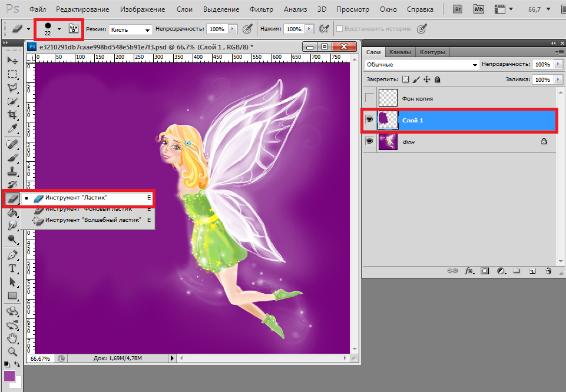The height and width of the screenshot is (392, 566).
Task: Click the 66,67% zoom field in status bar
Action: tap(41, 358)
